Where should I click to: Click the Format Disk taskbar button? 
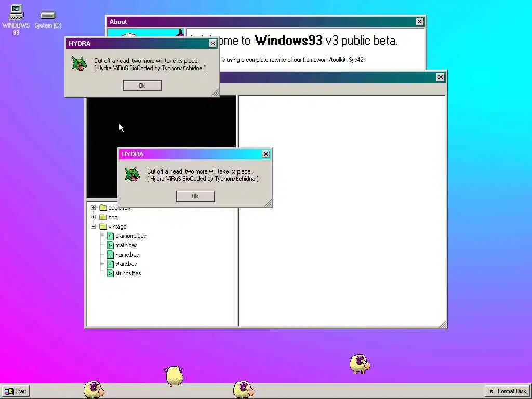coord(507,391)
